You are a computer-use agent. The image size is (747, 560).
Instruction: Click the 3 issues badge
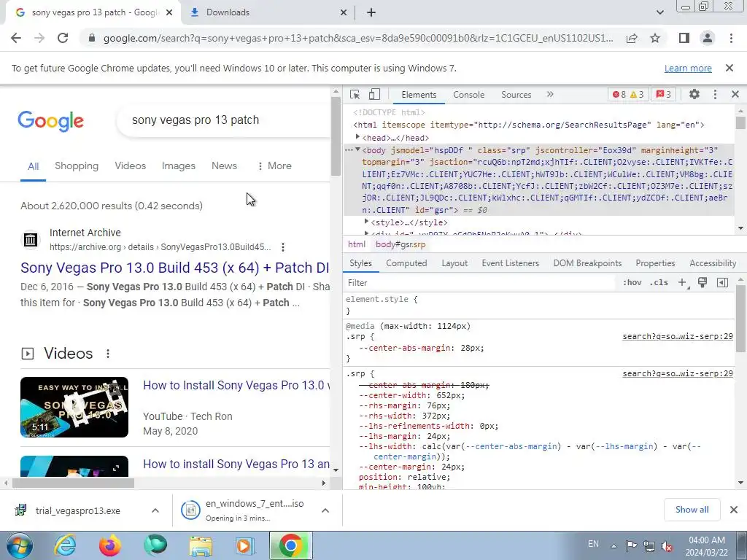coord(664,94)
